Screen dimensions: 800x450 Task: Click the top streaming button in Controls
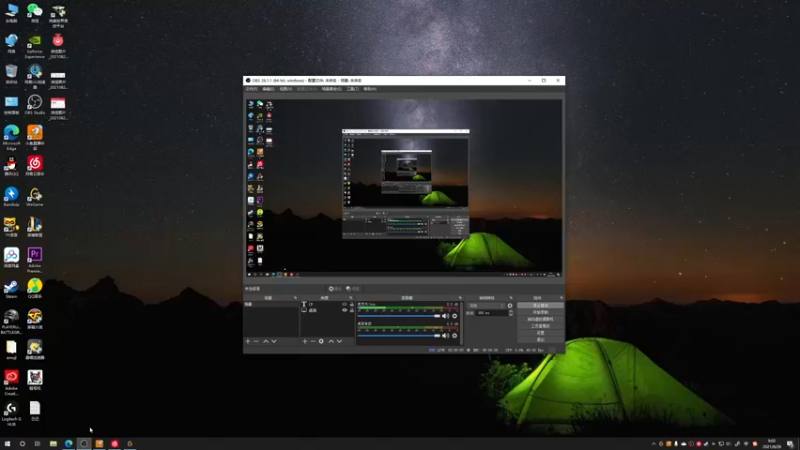(x=540, y=305)
